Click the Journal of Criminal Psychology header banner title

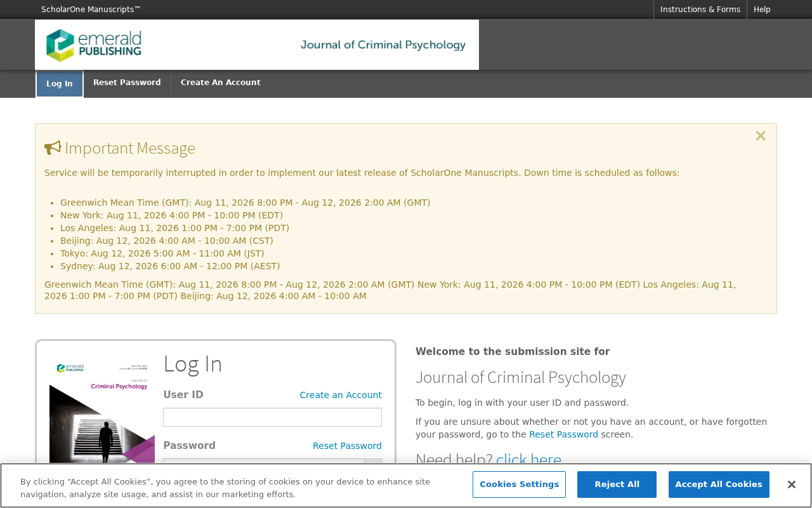point(383,45)
